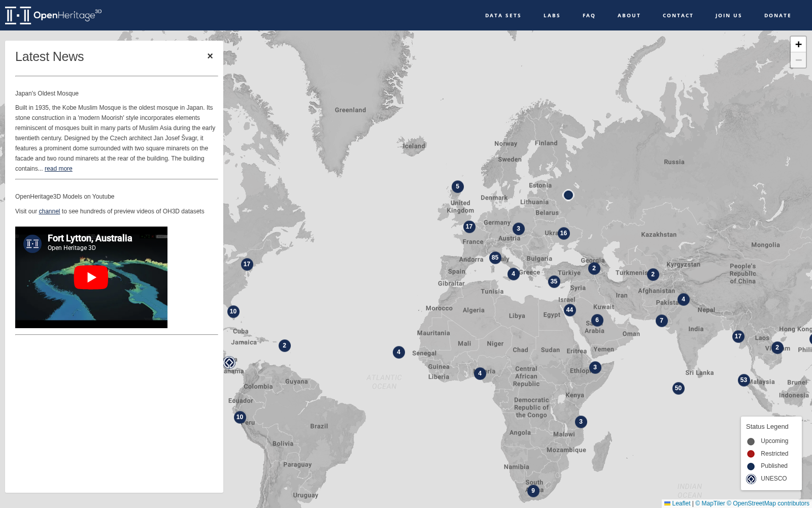Select the cluster of 2 over Georgia
The height and width of the screenshot is (508, 812).
pyautogui.click(x=594, y=268)
